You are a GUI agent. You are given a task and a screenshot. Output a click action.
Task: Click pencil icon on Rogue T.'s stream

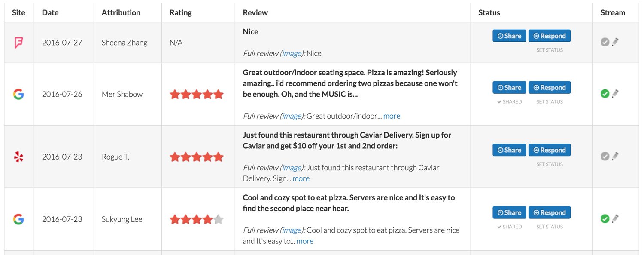click(615, 156)
